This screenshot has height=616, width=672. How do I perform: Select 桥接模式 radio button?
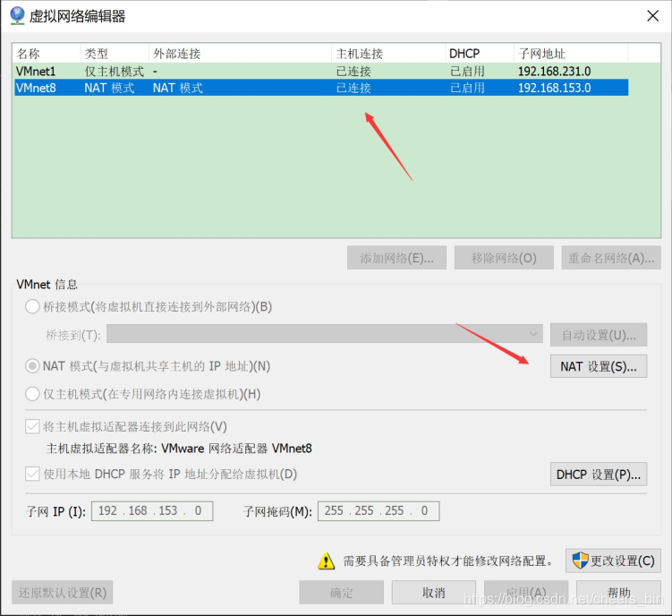coord(32,307)
